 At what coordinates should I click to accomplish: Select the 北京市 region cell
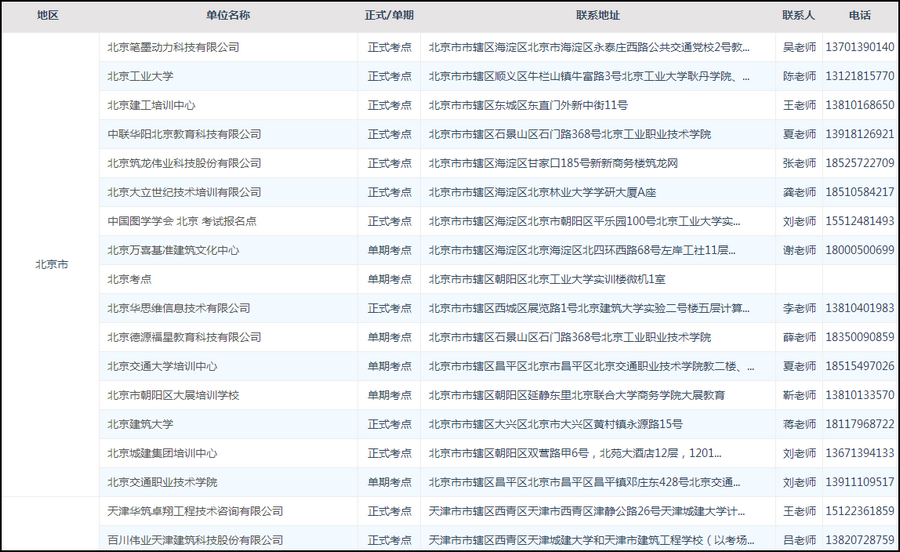(x=52, y=265)
